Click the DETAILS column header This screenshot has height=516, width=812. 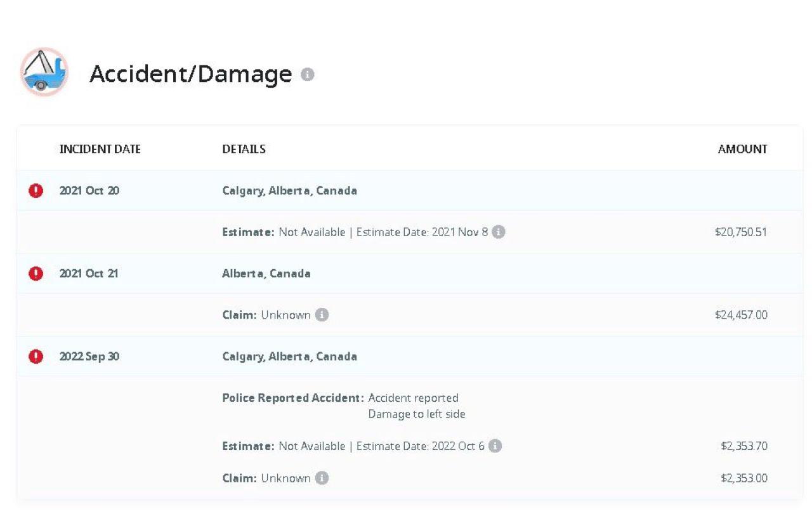tap(244, 149)
